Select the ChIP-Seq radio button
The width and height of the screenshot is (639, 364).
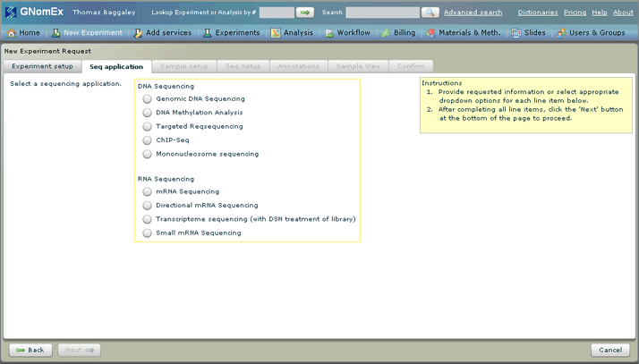(147, 140)
